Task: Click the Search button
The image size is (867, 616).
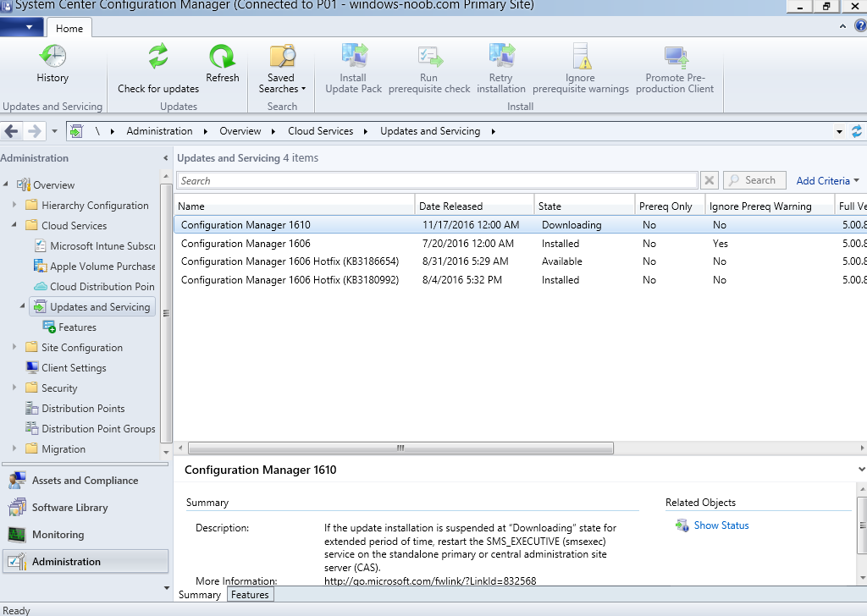Action: (x=754, y=180)
